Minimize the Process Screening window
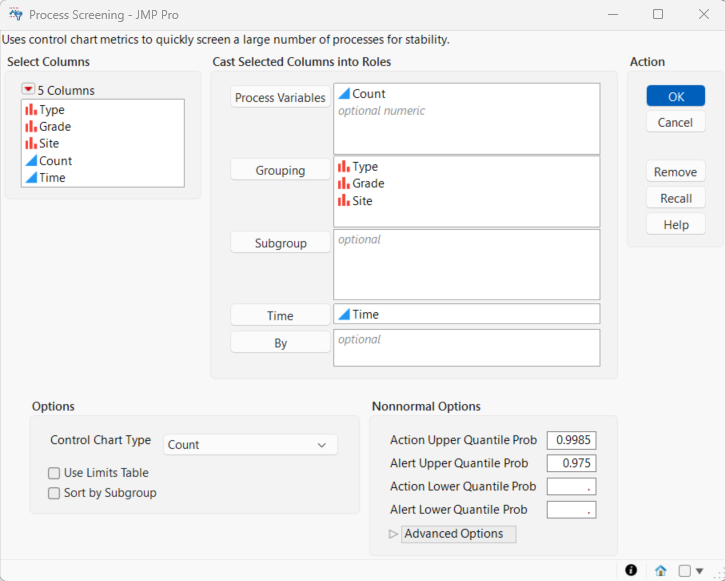725x581 pixels. 613,14
